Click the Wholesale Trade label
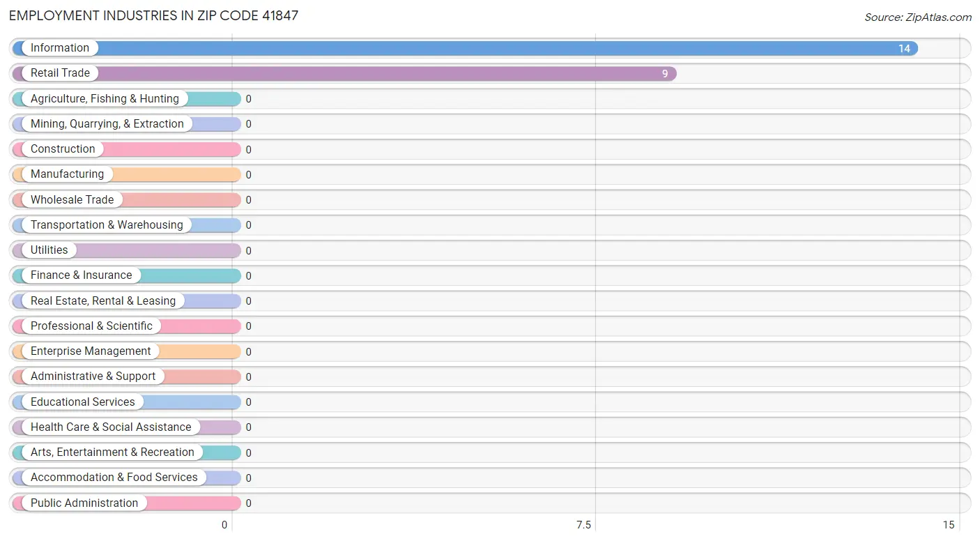The height and width of the screenshot is (541, 980). tap(72, 200)
